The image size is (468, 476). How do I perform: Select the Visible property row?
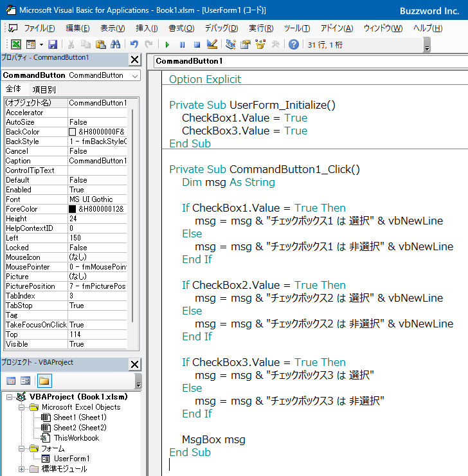tap(66, 344)
